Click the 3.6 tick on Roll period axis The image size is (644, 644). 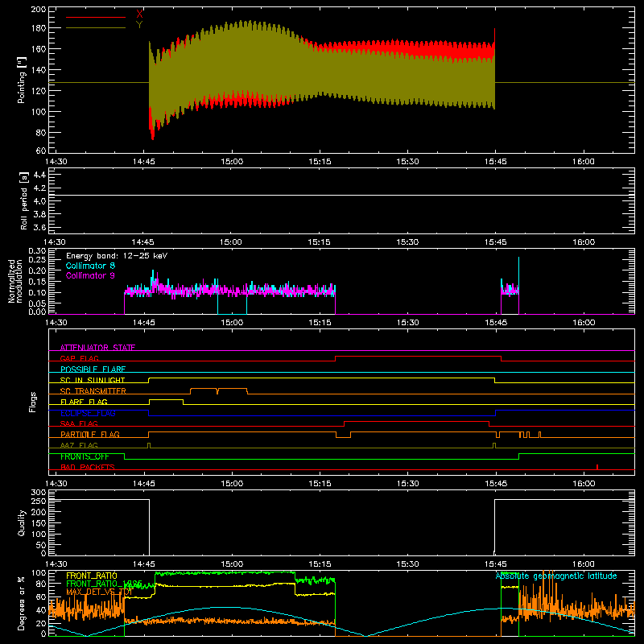(x=39, y=228)
